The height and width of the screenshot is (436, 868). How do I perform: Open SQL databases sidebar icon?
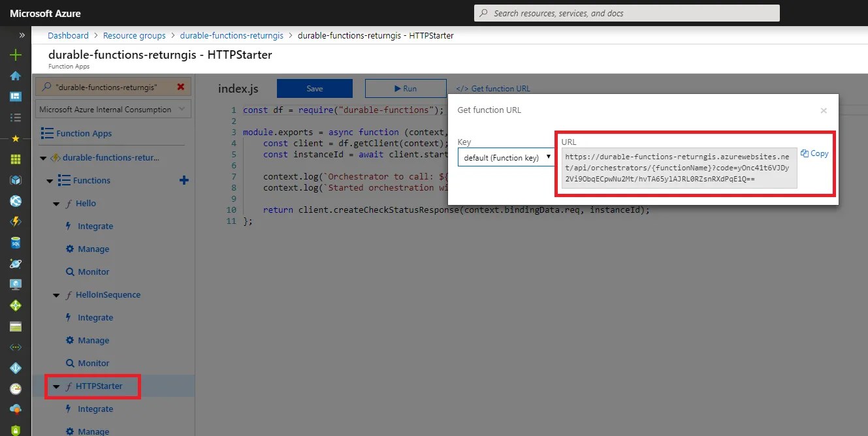point(16,243)
